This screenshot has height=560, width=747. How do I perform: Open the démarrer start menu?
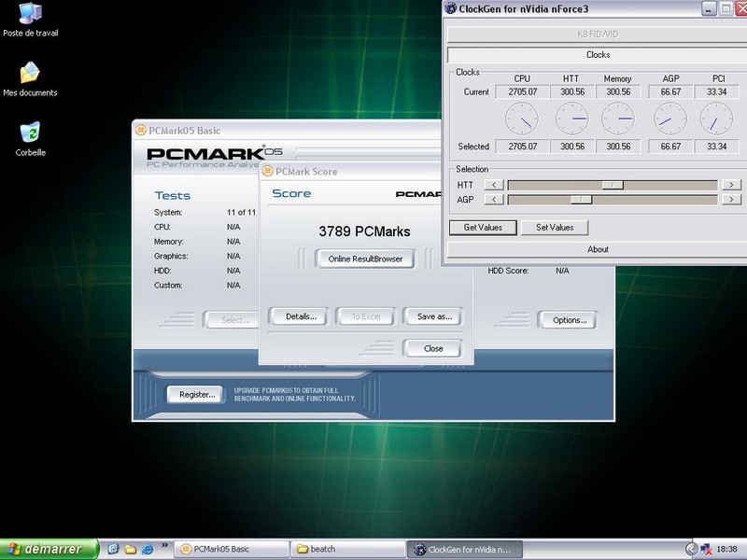click(x=49, y=549)
